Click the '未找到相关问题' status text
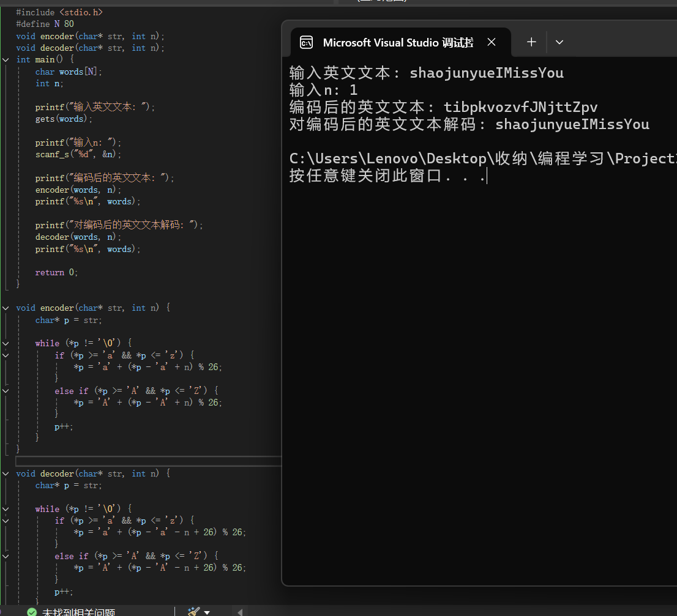The height and width of the screenshot is (616, 677). tap(78, 612)
